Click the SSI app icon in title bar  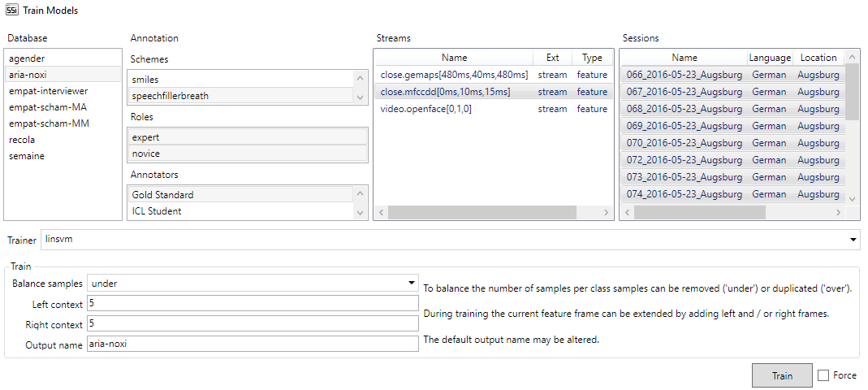click(x=11, y=11)
